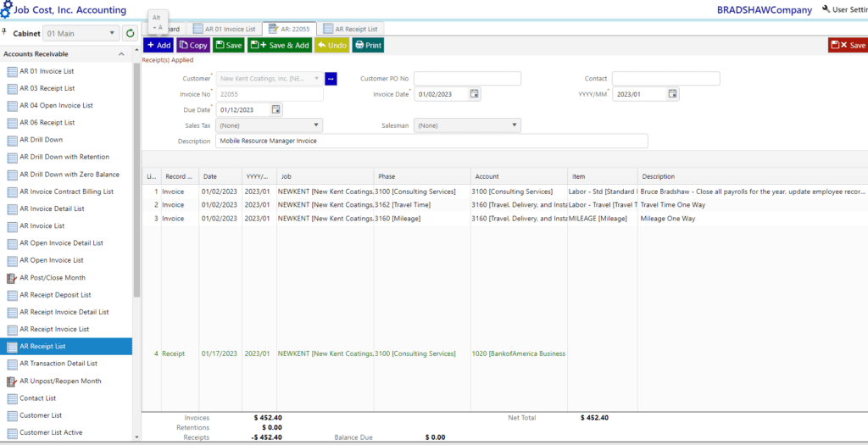Image resolution: width=868 pixels, height=445 pixels.
Task: Click the Contact List icon
Action: [12, 398]
